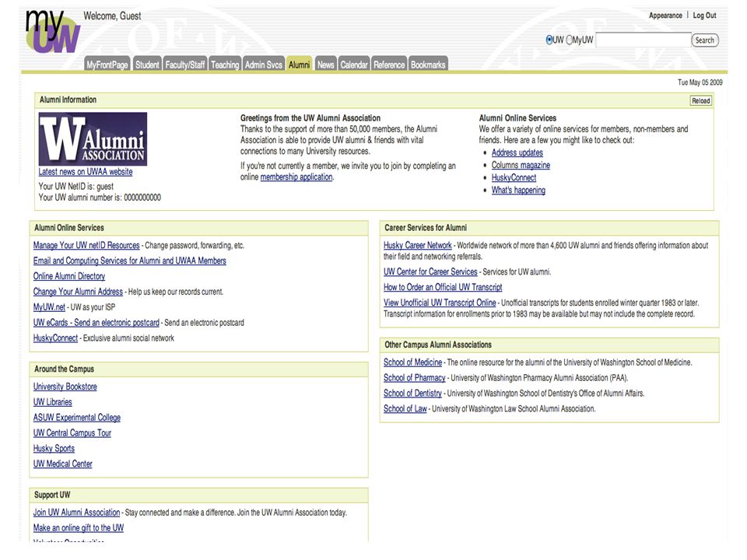Open Make an online gift to the UW
Viewport: 747px width, 560px height.
pos(78,527)
